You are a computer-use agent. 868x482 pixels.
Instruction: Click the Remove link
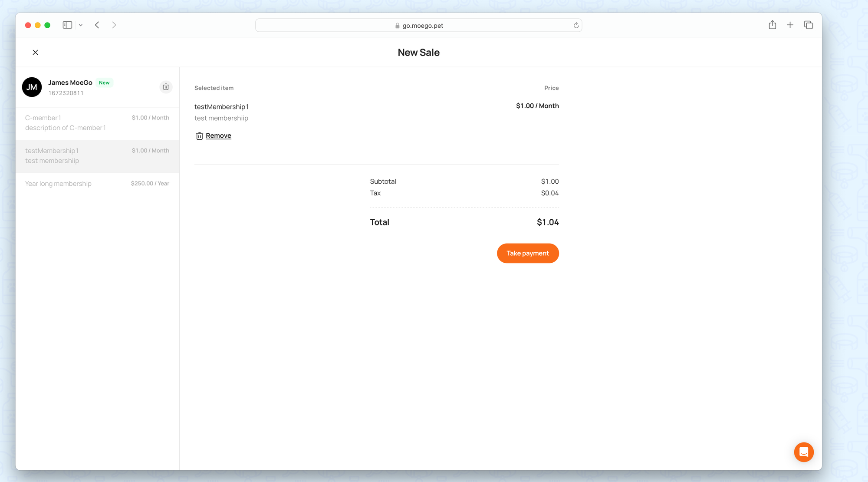coord(218,136)
